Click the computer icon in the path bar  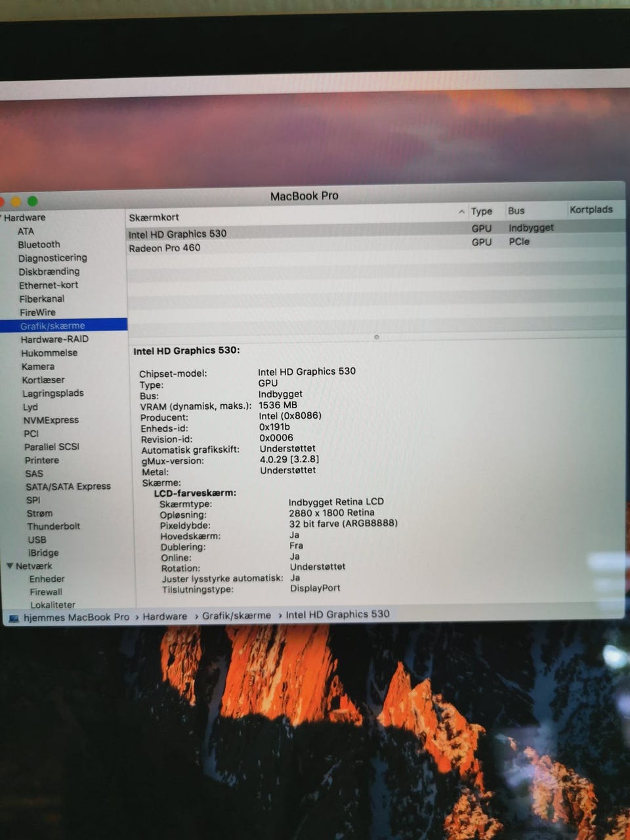[x=14, y=618]
